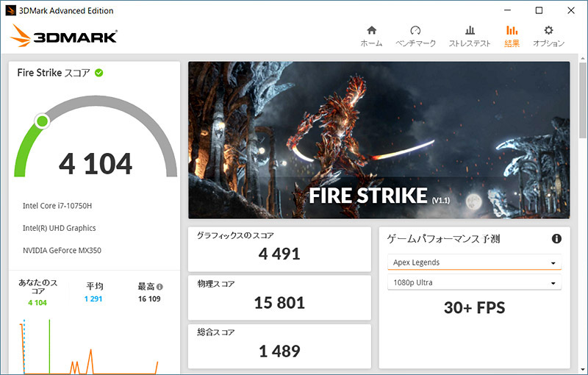Screen dimensions: 588x375
Task: Click the green あなたのスコア value 4 104
Action: pos(37,303)
